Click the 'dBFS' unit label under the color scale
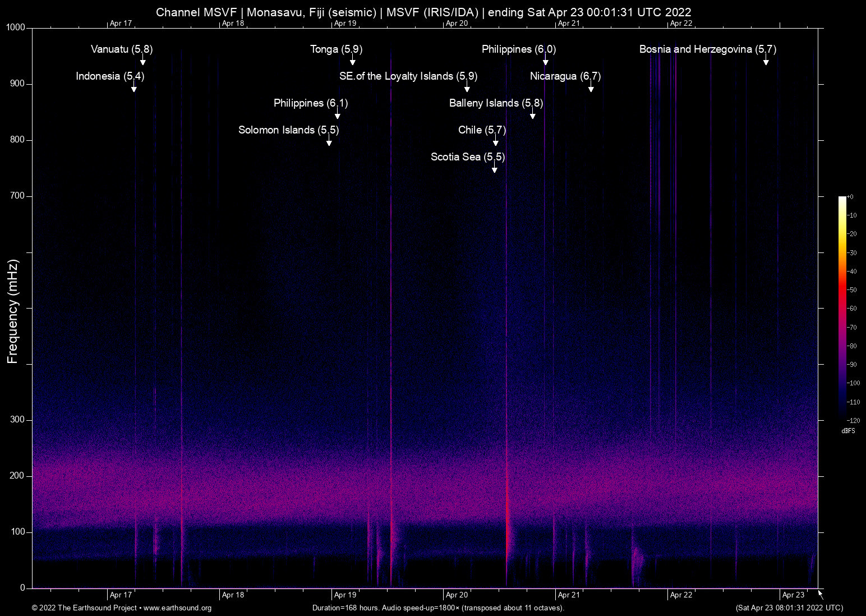This screenshot has height=616, width=866. tap(848, 431)
